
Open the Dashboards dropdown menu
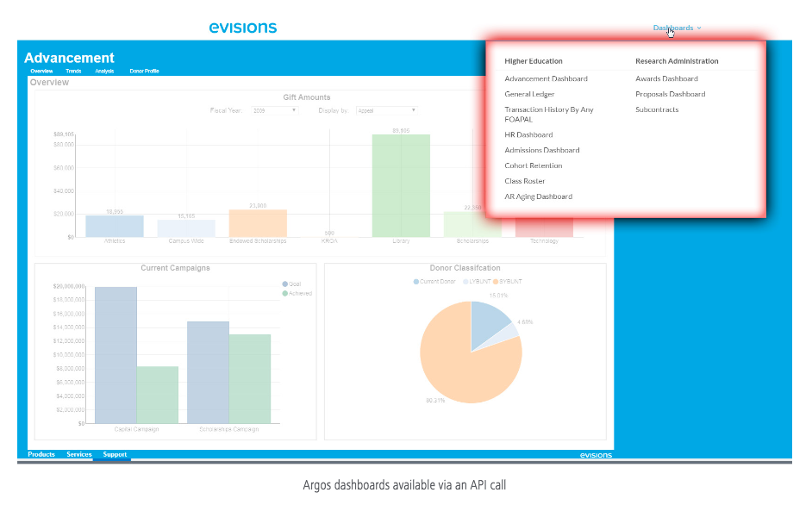[x=677, y=28]
